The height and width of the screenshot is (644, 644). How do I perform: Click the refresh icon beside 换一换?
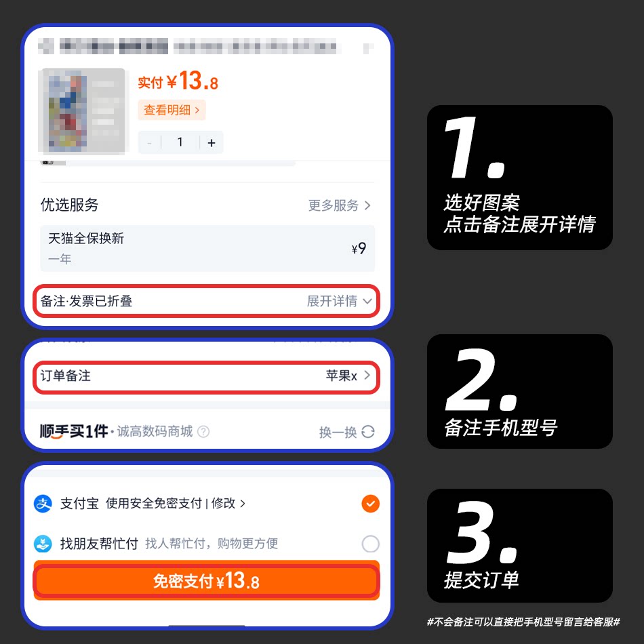coord(368,432)
